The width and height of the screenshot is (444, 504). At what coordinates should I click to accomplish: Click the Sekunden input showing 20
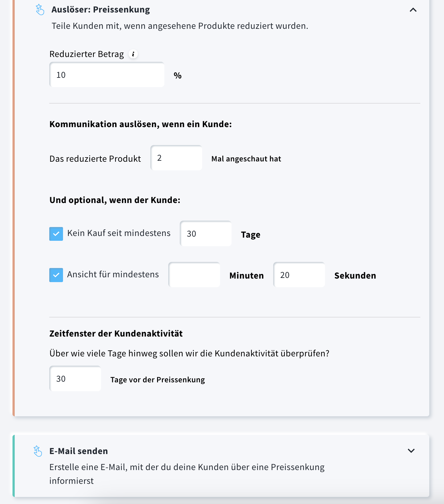click(299, 275)
